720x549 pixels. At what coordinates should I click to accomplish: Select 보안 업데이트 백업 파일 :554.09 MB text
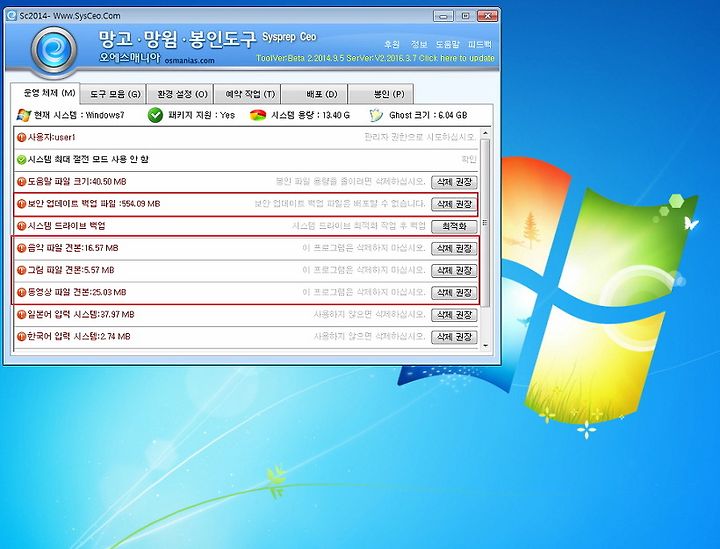pyautogui.click(x=94, y=204)
